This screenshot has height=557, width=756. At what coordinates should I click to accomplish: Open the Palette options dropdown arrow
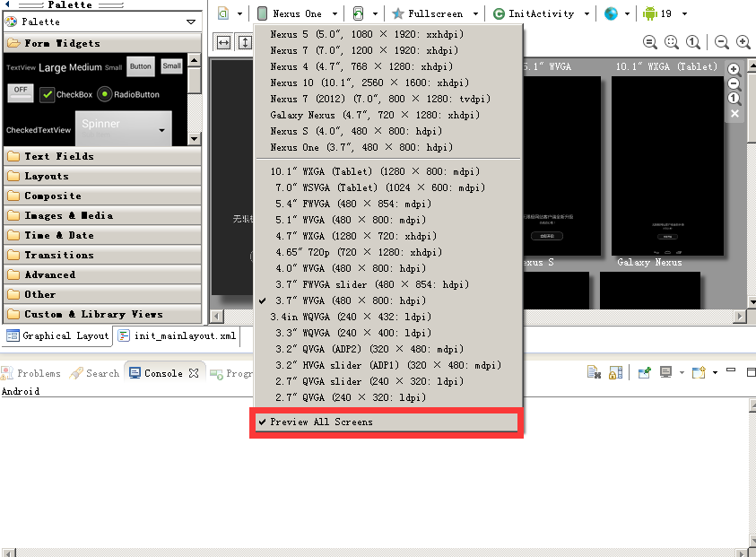(x=191, y=22)
